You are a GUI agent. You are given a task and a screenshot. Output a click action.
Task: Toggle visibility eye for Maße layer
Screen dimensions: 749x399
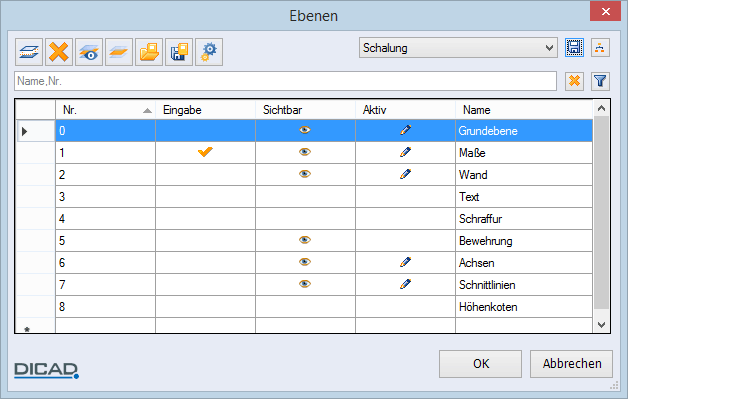point(305,152)
